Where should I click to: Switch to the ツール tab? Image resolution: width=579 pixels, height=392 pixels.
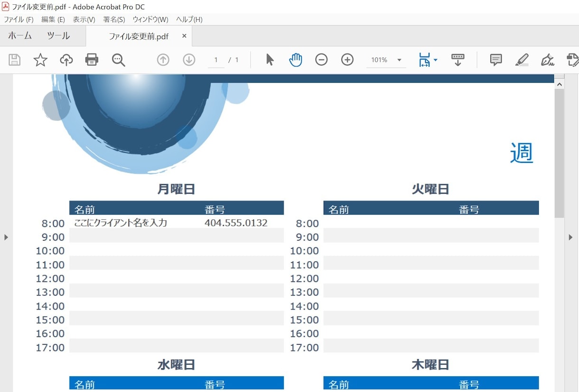[58, 36]
